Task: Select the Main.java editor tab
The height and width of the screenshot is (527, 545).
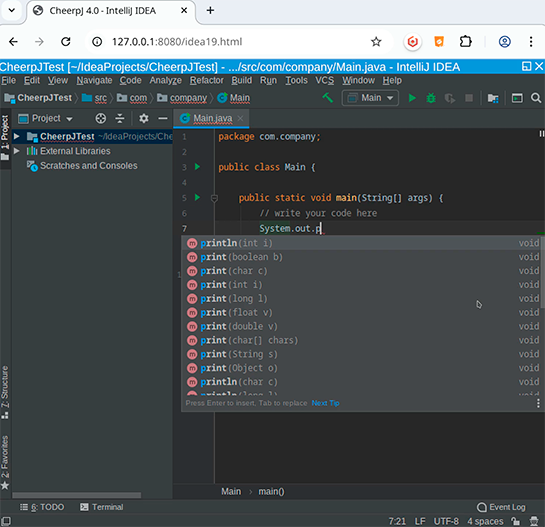Action: [x=211, y=119]
